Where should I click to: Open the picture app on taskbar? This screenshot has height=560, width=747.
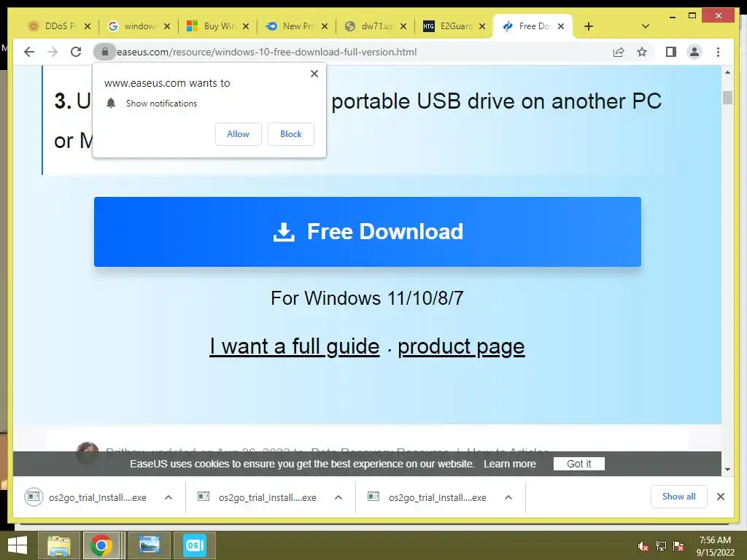(149, 545)
